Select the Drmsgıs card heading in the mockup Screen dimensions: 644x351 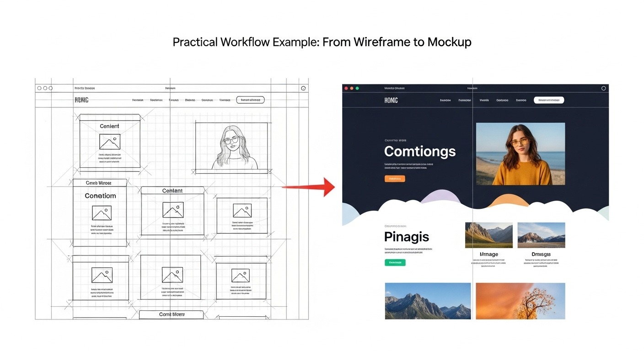pos(541,254)
